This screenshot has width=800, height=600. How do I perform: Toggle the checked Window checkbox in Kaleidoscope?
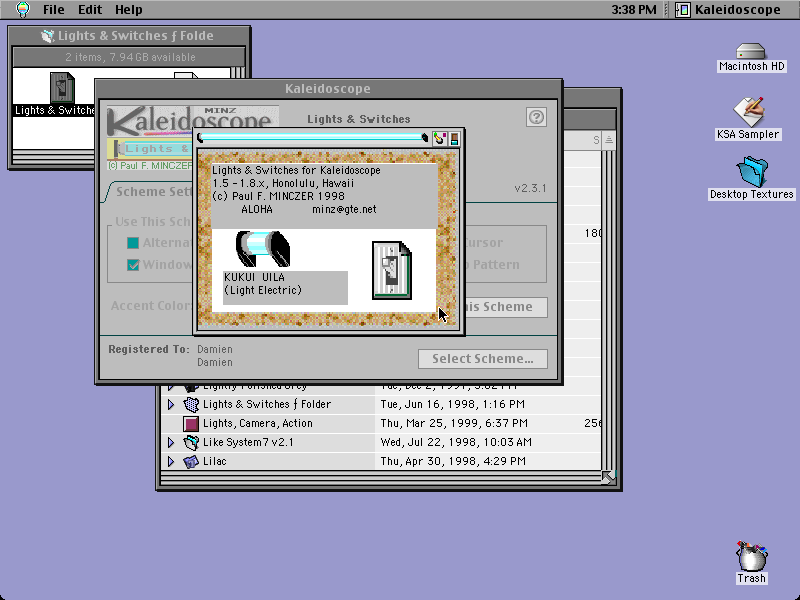tap(133, 265)
